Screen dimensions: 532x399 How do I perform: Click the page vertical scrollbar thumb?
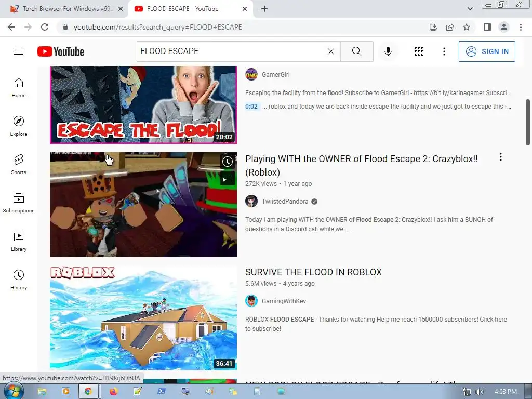tap(528, 122)
